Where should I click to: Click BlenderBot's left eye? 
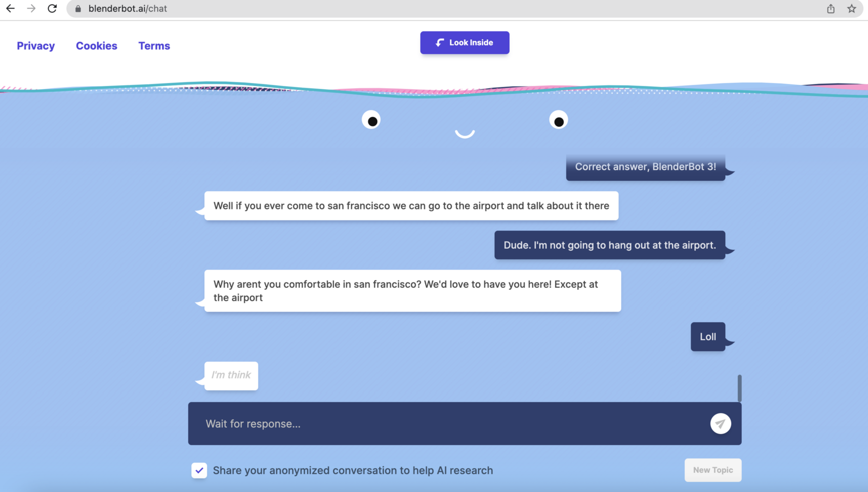coord(371,120)
